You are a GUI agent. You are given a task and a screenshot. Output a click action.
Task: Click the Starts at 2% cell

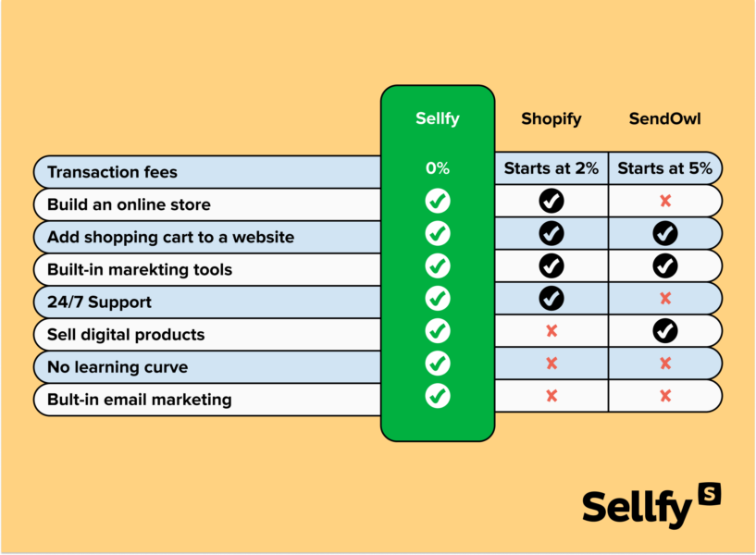tap(552, 168)
